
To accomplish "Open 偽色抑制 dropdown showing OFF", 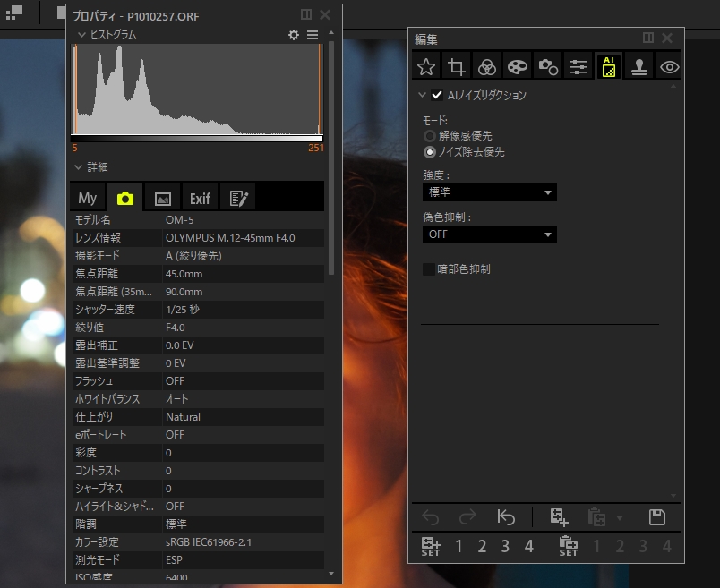I will pos(490,234).
